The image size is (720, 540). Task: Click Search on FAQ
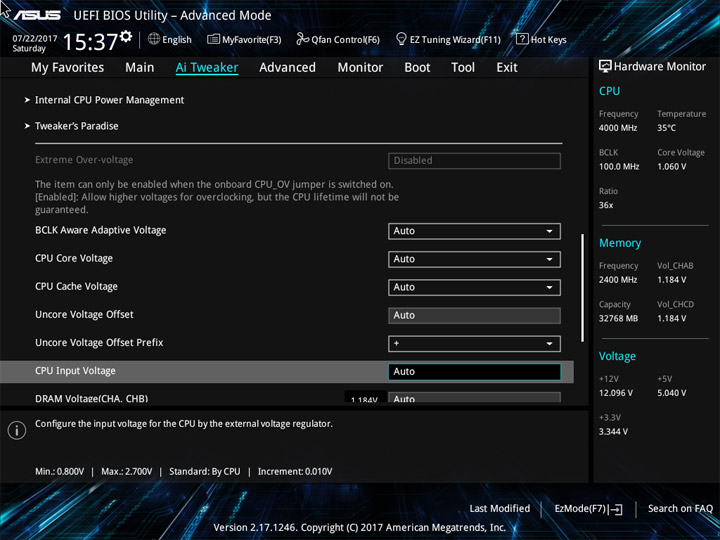[680, 508]
